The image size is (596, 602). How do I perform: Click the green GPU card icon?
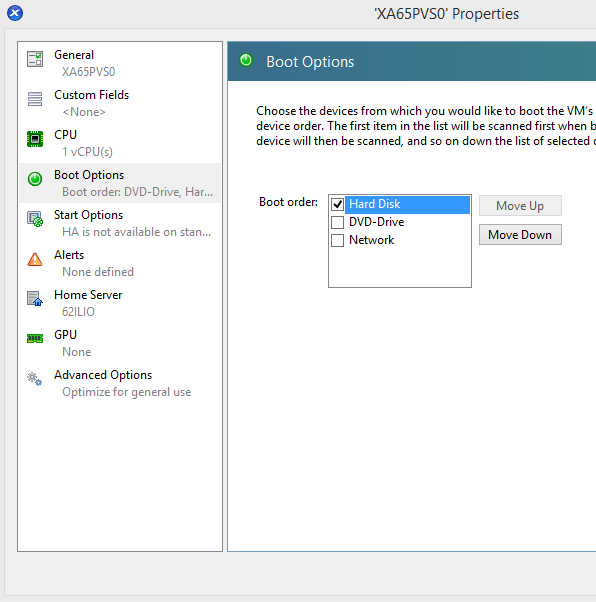pyautogui.click(x=35, y=338)
